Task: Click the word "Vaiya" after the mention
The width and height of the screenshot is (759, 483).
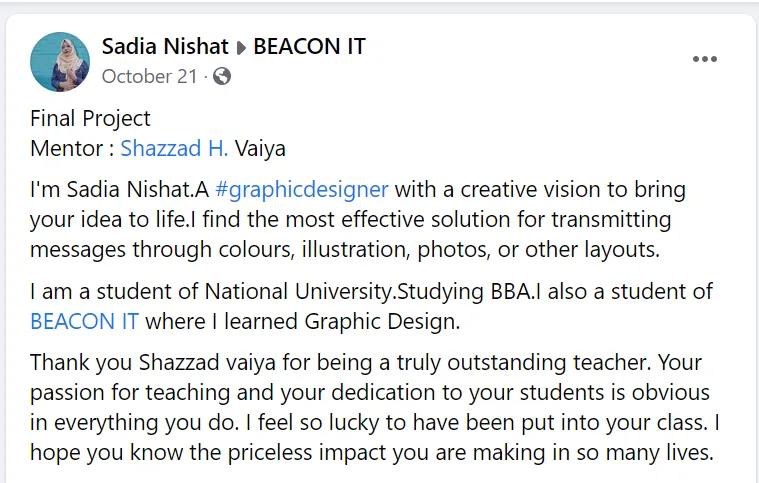Action: point(261,149)
